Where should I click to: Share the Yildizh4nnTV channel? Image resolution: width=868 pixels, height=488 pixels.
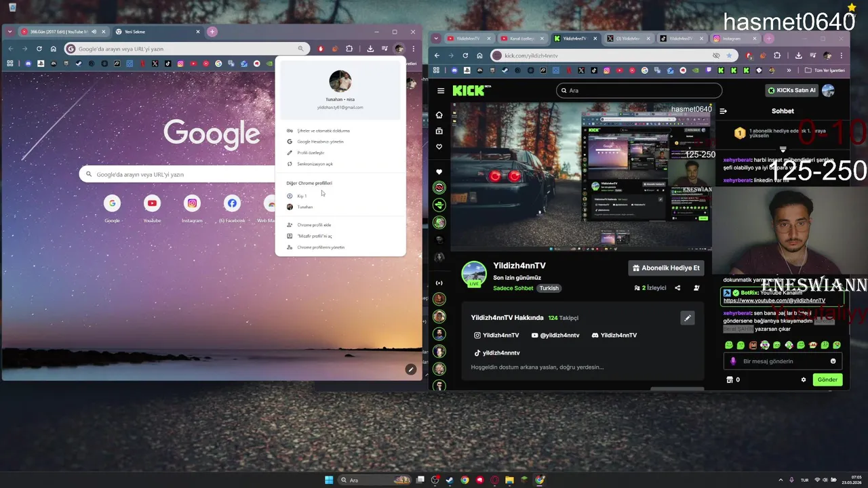click(677, 288)
